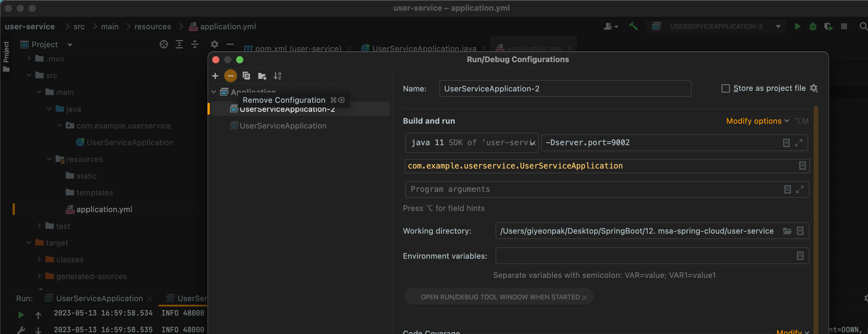Open Project panel gear options
Screen dimensions: 868x334
tap(214, 44)
